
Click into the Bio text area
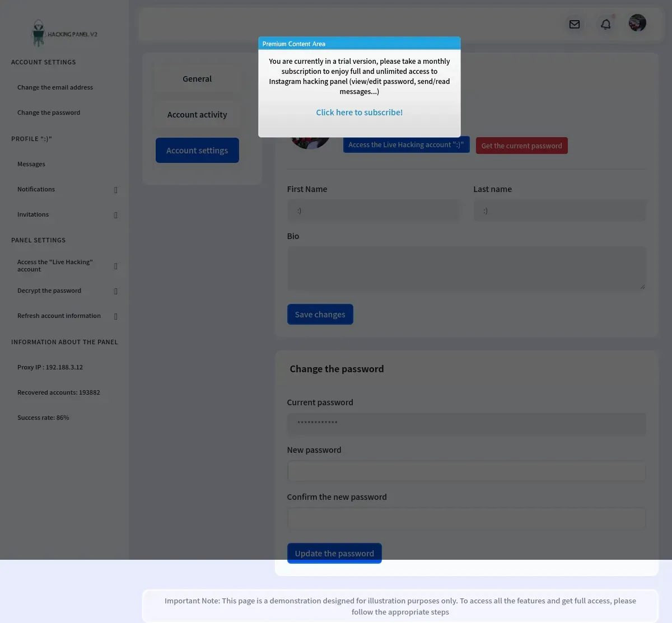click(466, 269)
